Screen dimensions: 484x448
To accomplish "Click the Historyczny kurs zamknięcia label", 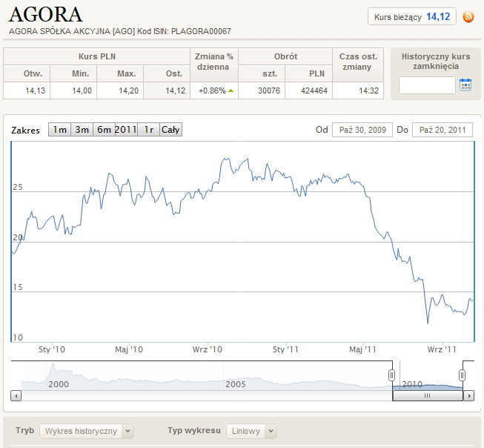I will pyautogui.click(x=436, y=61).
